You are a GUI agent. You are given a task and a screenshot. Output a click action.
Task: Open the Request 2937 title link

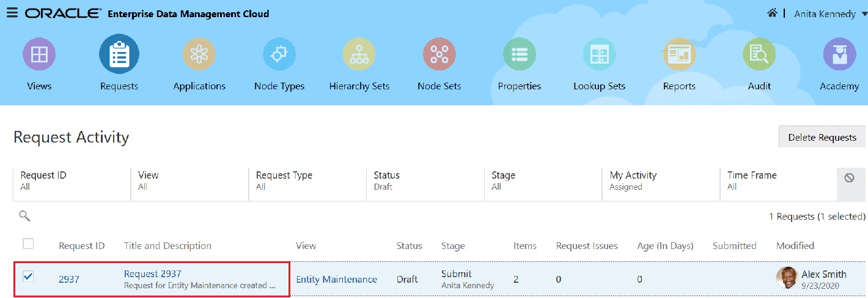click(x=153, y=274)
